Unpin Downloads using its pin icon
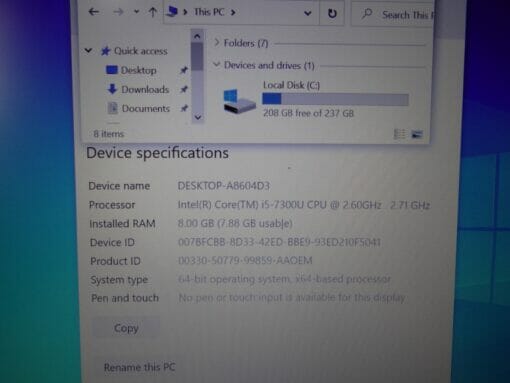 pyautogui.click(x=184, y=89)
